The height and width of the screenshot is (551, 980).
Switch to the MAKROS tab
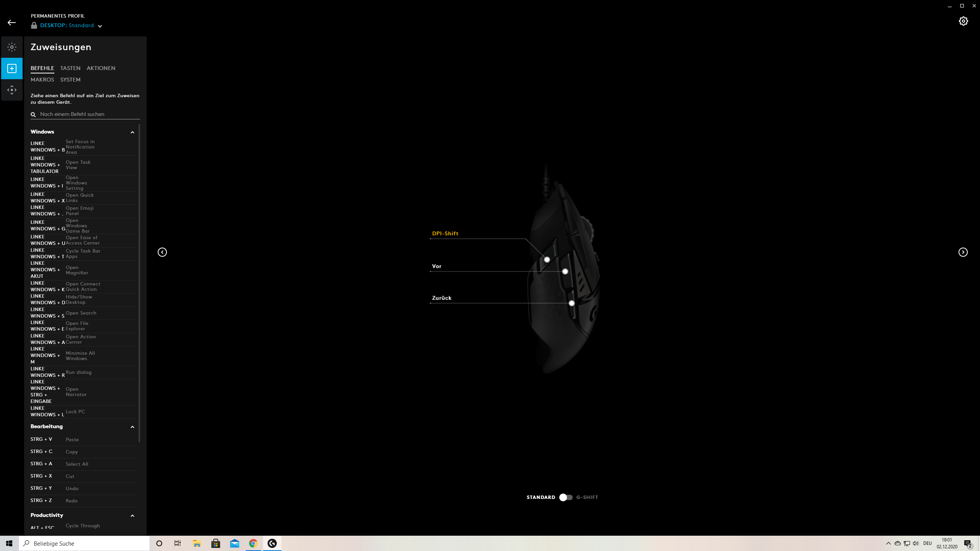[42, 80]
